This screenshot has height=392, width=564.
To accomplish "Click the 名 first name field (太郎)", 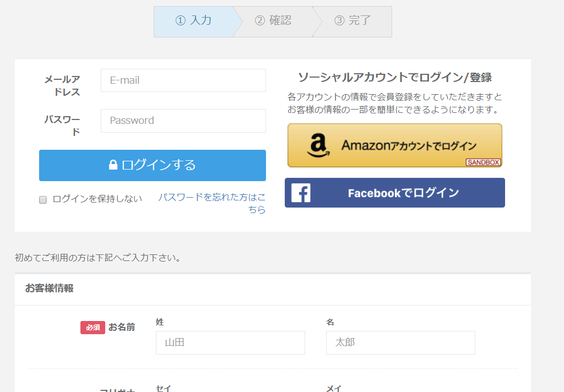I will tap(400, 343).
